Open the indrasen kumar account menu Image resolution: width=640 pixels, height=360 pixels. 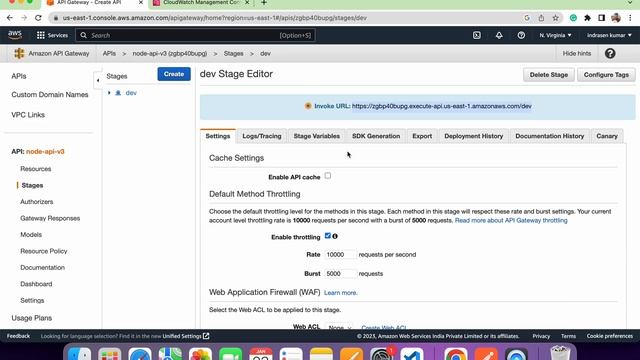click(609, 36)
